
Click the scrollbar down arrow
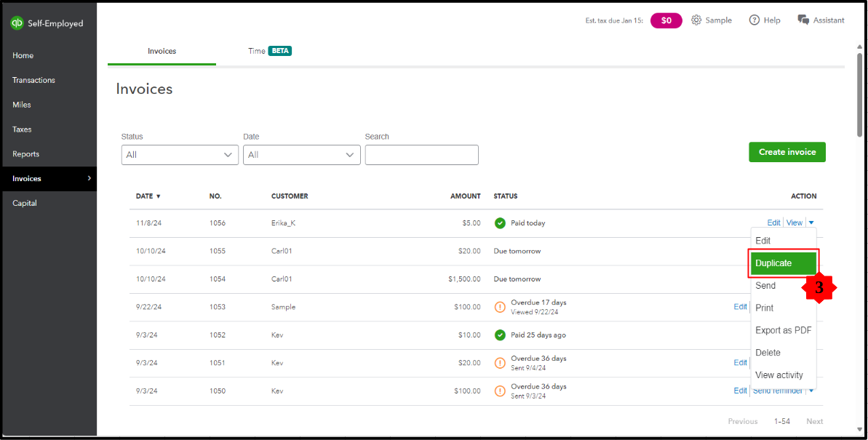pos(859,430)
